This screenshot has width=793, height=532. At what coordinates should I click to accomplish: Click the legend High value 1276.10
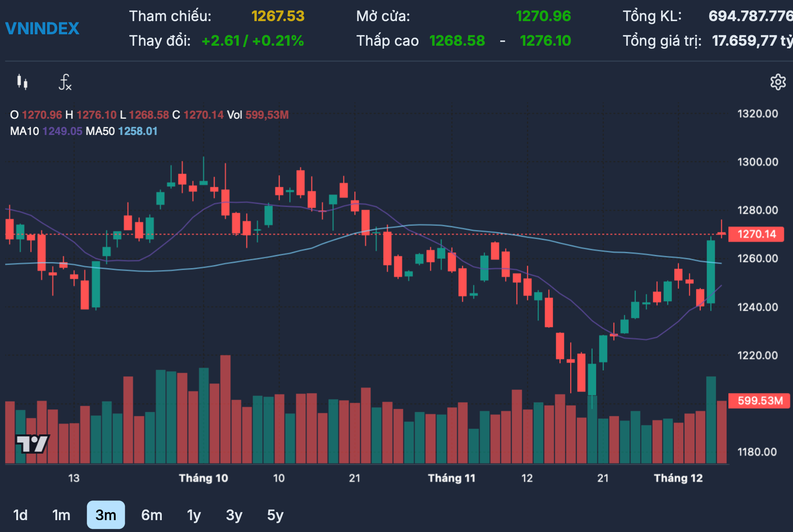point(97,115)
